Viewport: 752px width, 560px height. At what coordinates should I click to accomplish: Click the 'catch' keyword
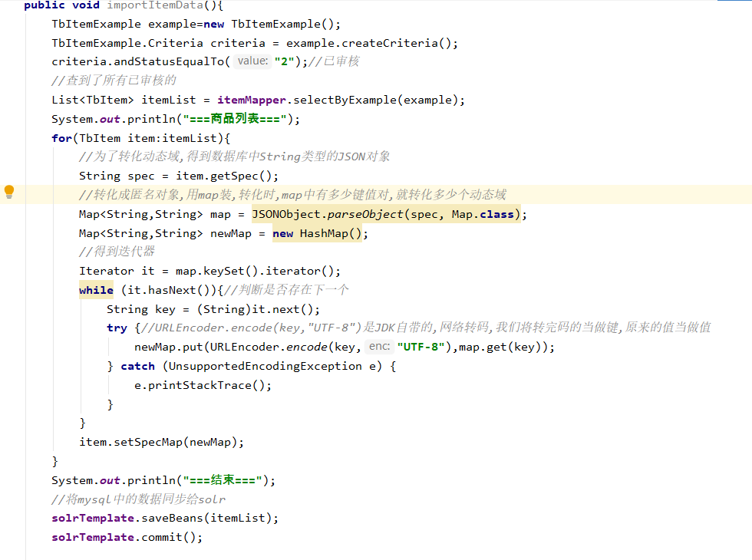(x=137, y=367)
